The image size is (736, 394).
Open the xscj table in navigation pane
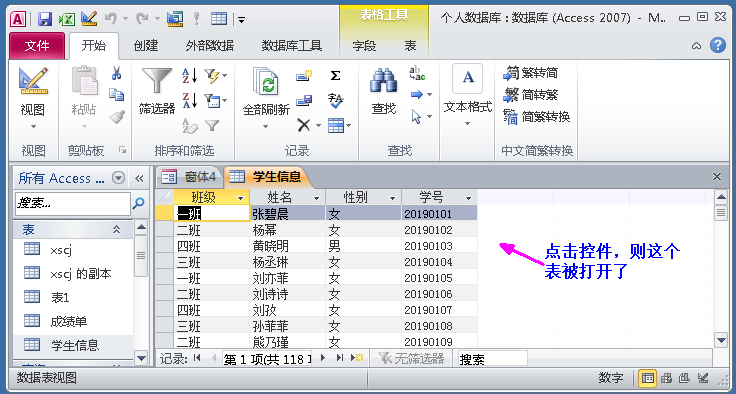click(x=61, y=250)
